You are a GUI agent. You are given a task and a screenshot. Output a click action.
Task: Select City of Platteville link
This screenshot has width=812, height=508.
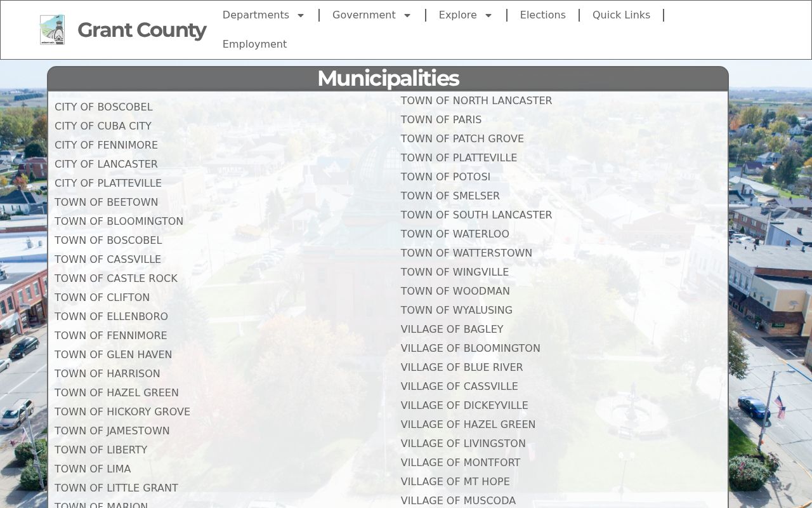point(108,183)
